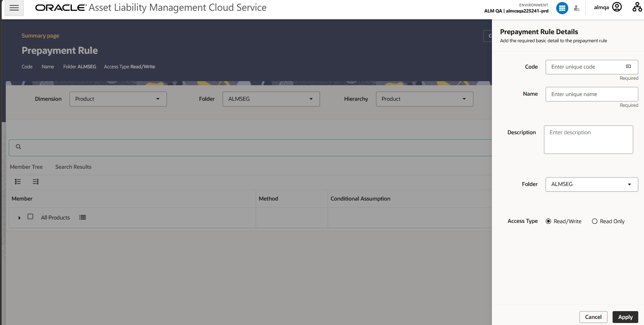
Task: Click the ALM QA environment label
Action: pos(516,11)
